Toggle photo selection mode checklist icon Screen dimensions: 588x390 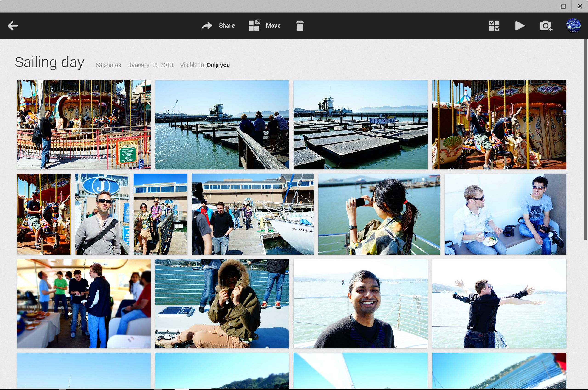[x=494, y=26]
